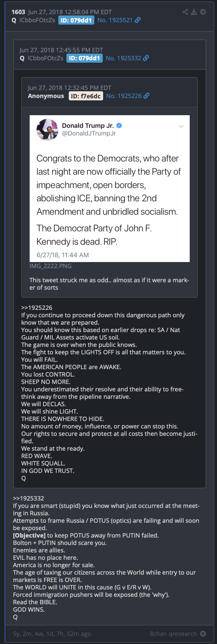The height and width of the screenshot is (644, 217).
Task: Select the ID: f7e6dc badge
Action: point(86,96)
